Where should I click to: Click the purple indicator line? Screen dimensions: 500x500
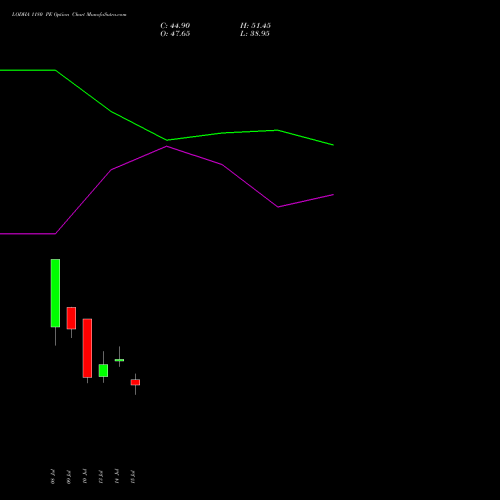[167, 146]
